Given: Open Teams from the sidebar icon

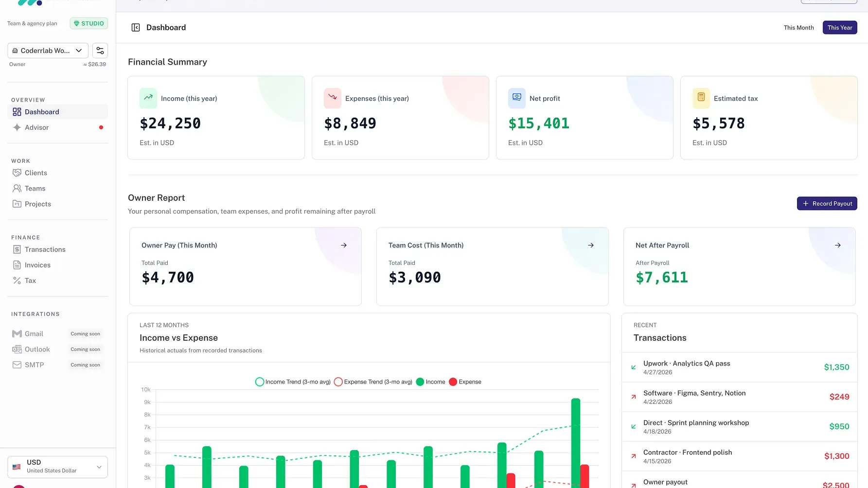Looking at the screenshot, I should click(17, 188).
